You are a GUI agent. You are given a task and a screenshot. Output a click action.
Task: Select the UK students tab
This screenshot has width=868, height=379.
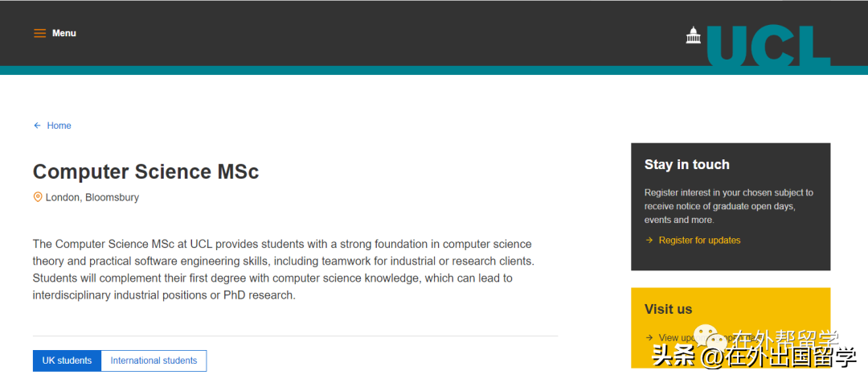[67, 360]
